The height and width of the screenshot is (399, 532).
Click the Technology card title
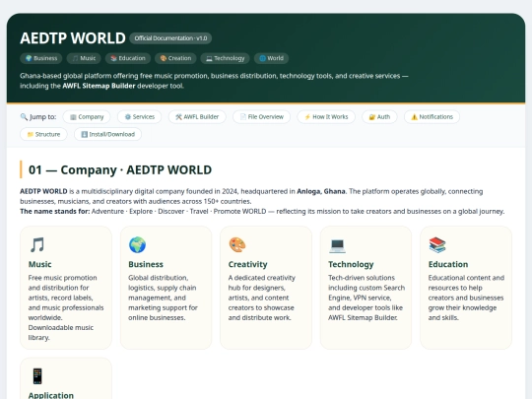tap(351, 264)
